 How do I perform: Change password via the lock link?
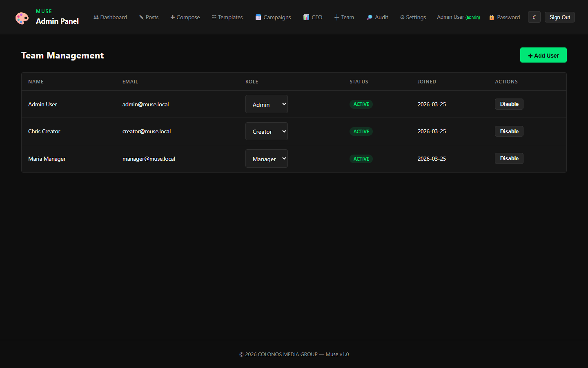pos(505,17)
